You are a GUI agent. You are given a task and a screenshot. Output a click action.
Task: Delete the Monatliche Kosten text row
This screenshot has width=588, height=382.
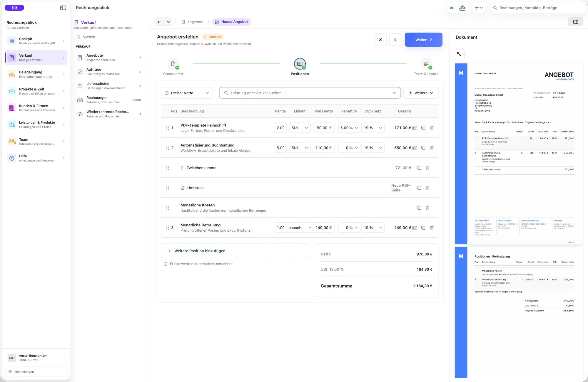coord(427,208)
